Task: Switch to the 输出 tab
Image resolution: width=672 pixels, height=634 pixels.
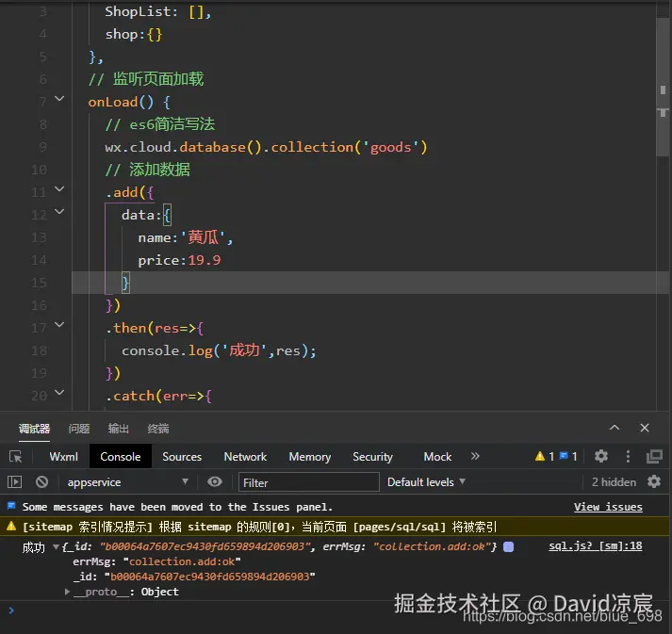Action: [x=119, y=429]
